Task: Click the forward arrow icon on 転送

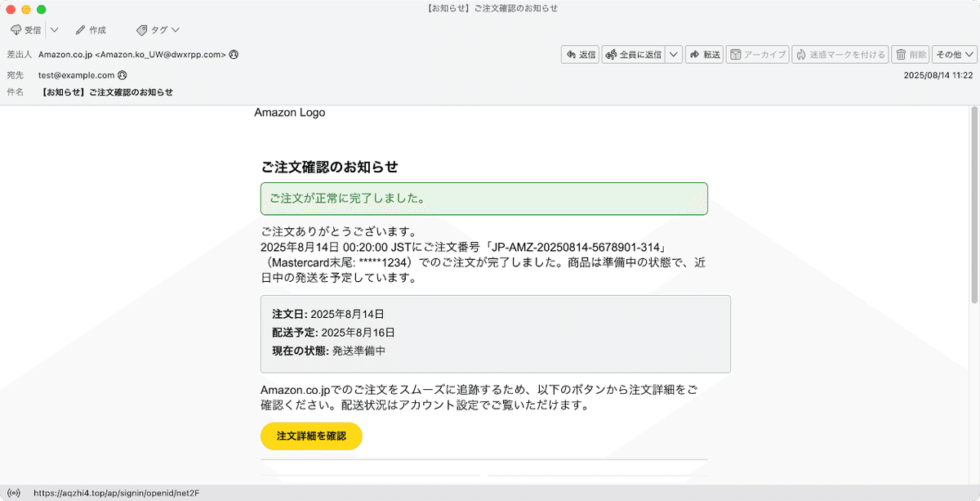Action: pos(695,55)
